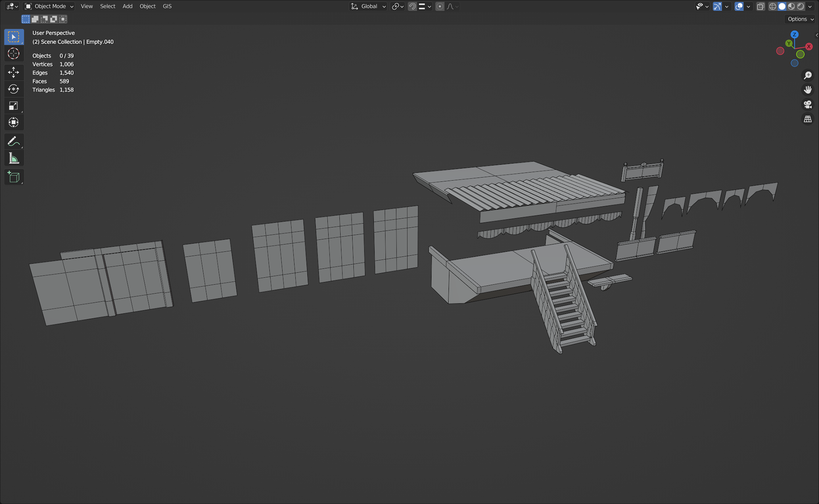Activate the Rotate tool
This screenshot has height=504, width=819.
[14, 89]
